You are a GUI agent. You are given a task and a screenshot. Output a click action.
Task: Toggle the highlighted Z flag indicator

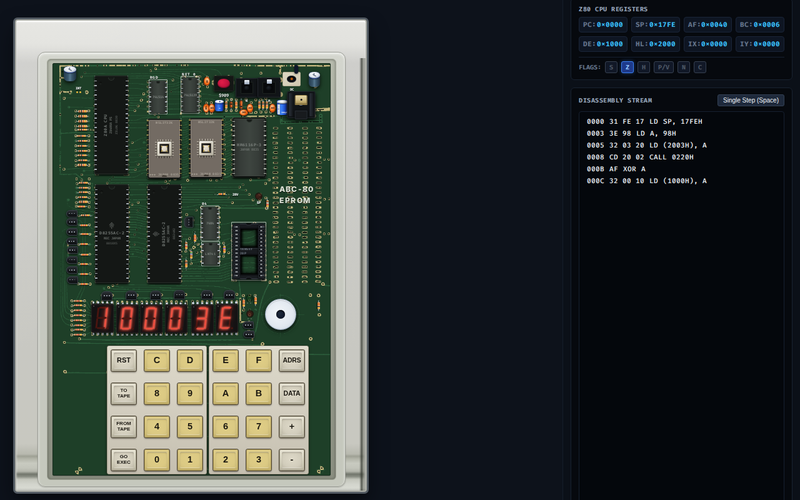(627, 67)
